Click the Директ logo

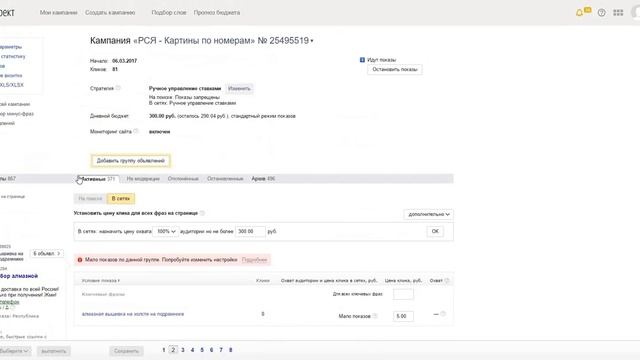(7, 13)
